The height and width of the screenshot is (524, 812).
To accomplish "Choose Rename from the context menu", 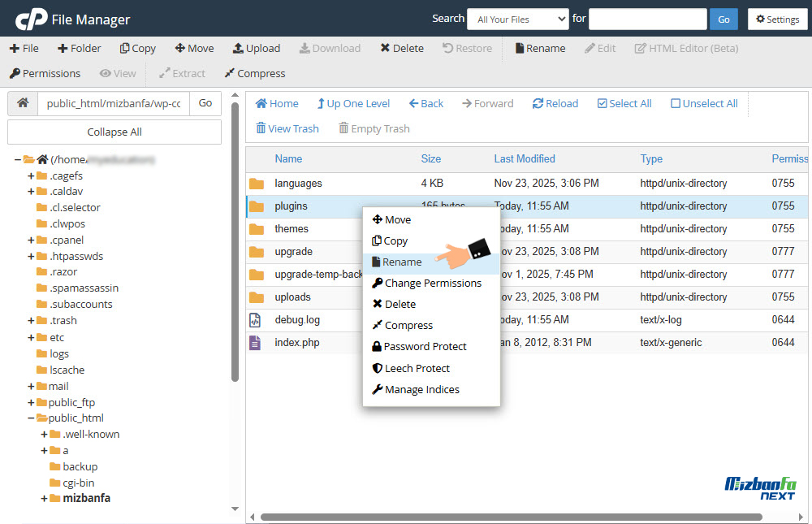I will point(402,262).
